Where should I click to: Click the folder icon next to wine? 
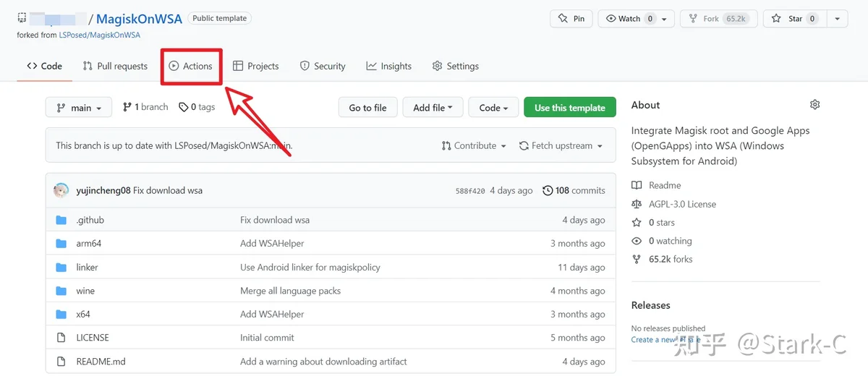61,291
